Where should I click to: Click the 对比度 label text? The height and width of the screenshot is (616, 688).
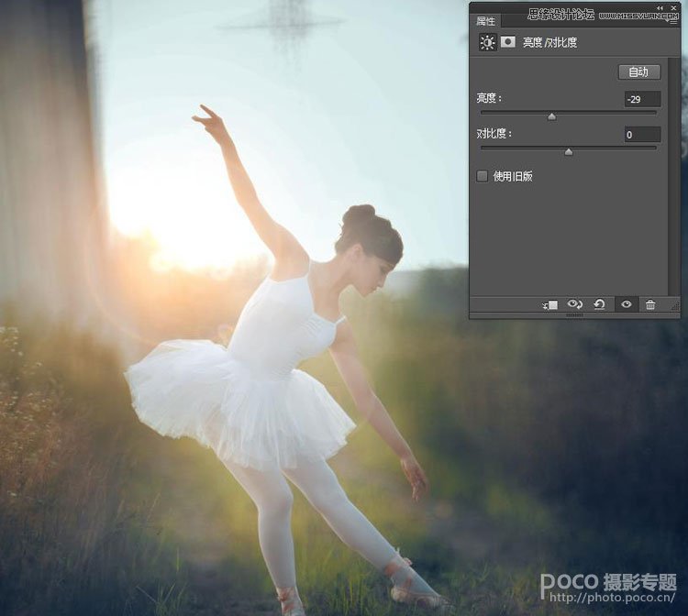(x=494, y=134)
